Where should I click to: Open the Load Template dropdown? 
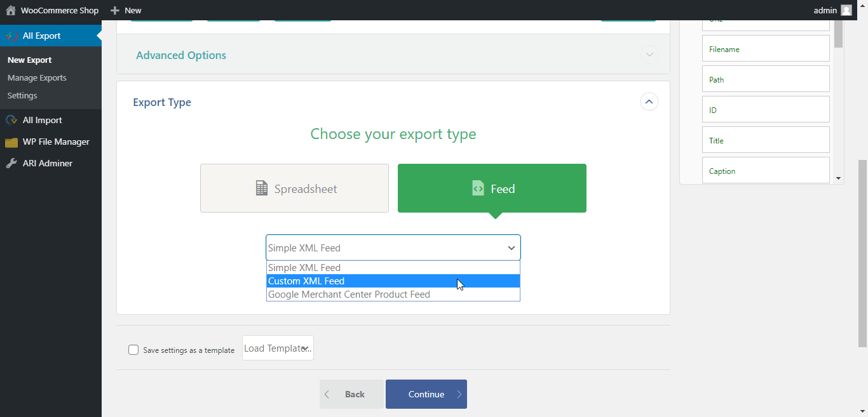(278, 348)
